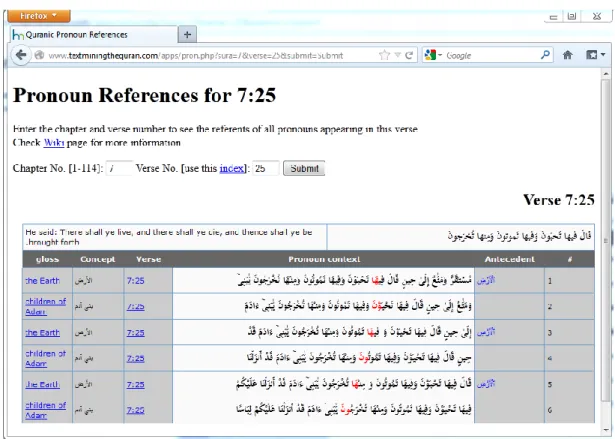The height and width of the screenshot is (439, 615).
Task: Click the site identity globe icon
Action: click(39, 55)
